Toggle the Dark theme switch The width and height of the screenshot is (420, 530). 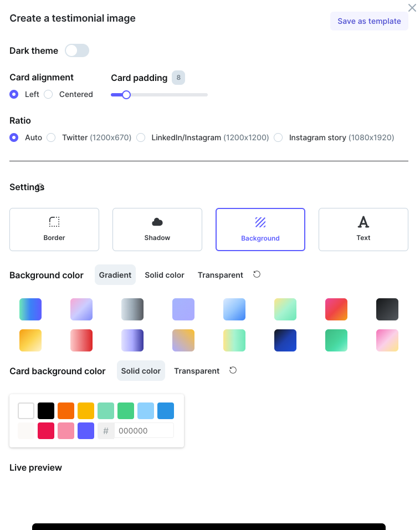77,51
